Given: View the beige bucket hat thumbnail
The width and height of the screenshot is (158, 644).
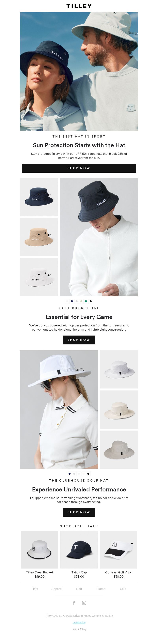Looking at the screenshot, I should point(39,237).
